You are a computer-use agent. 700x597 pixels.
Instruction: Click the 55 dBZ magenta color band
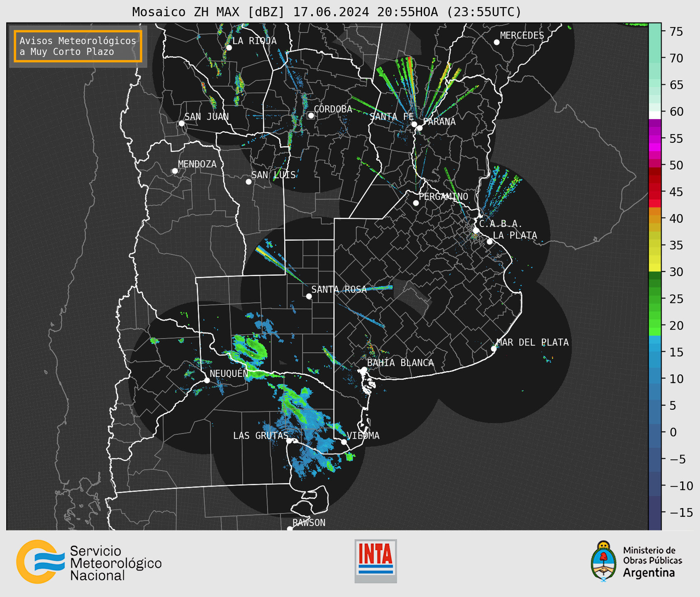(655, 139)
